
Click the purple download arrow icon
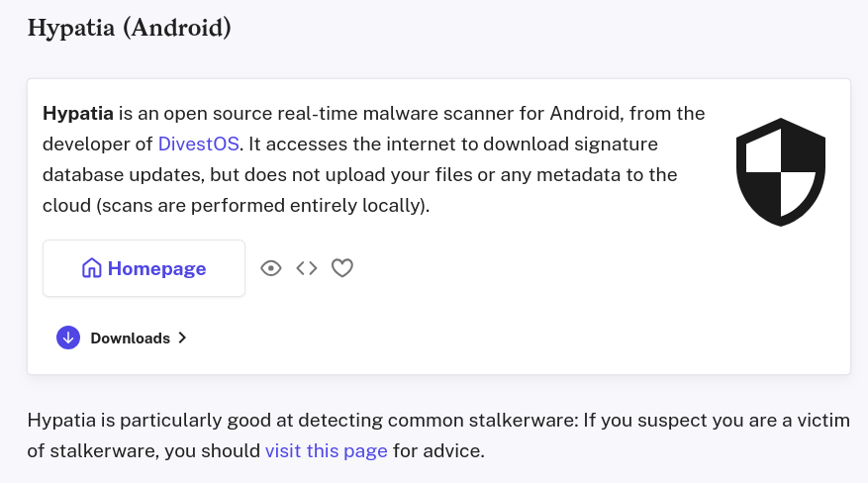68,338
